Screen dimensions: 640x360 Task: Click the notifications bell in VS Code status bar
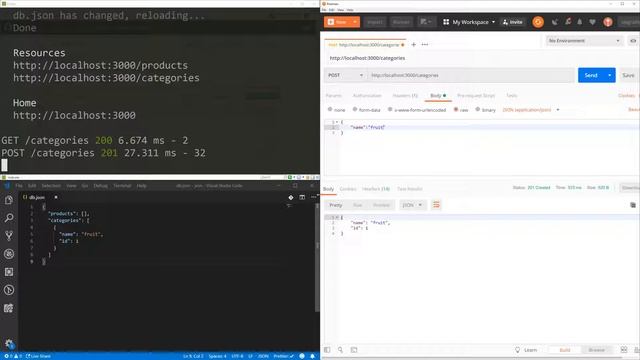pyautogui.click(x=312, y=356)
